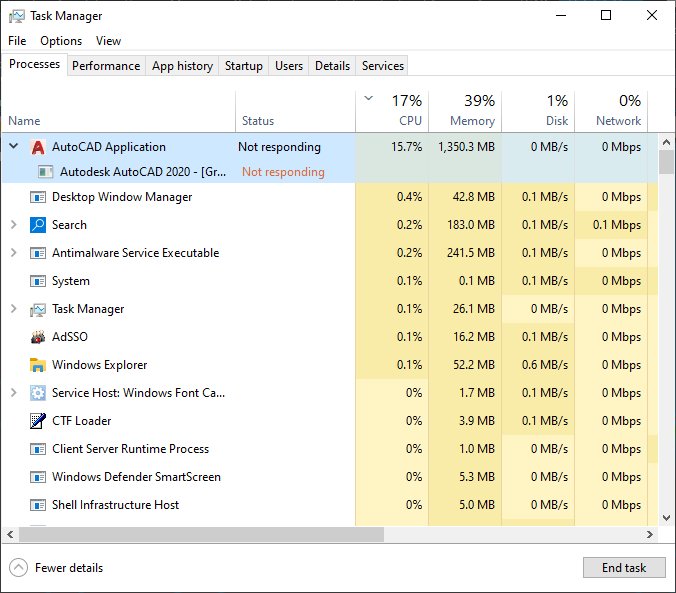Click the 0.1 Mbps network value
Viewport: 676px width, 593px height.
tap(617, 225)
